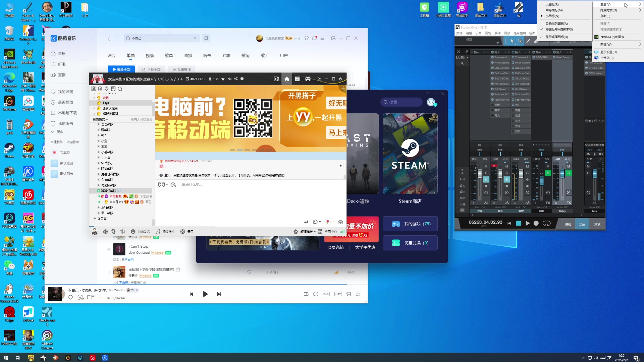Click 大学生优惠 link
The image size is (644, 362).
365,247
